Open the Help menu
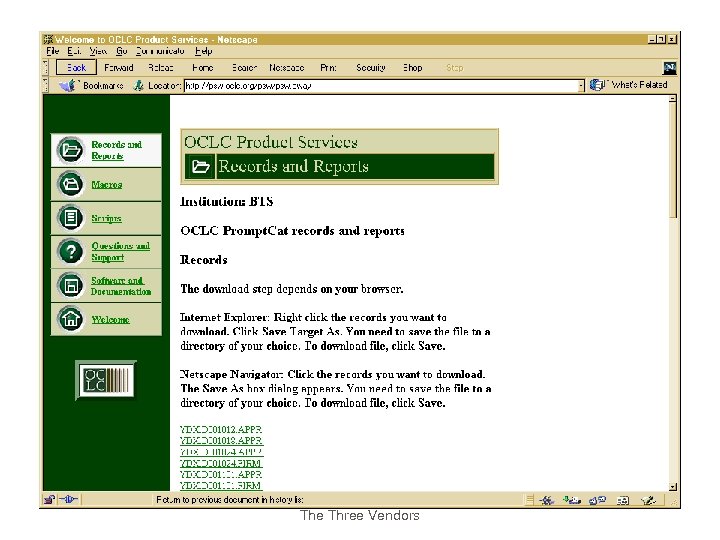The width and height of the screenshot is (720, 540). pyautogui.click(x=203, y=51)
